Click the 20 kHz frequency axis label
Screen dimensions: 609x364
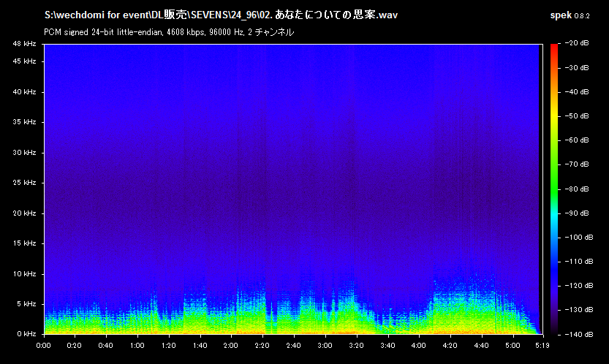click(x=24, y=213)
